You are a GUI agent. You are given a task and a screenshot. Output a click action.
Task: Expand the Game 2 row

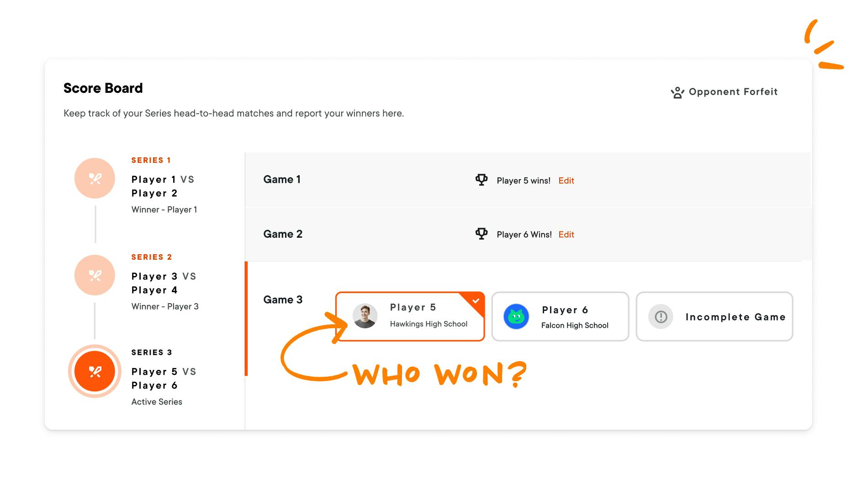[528, 234]
